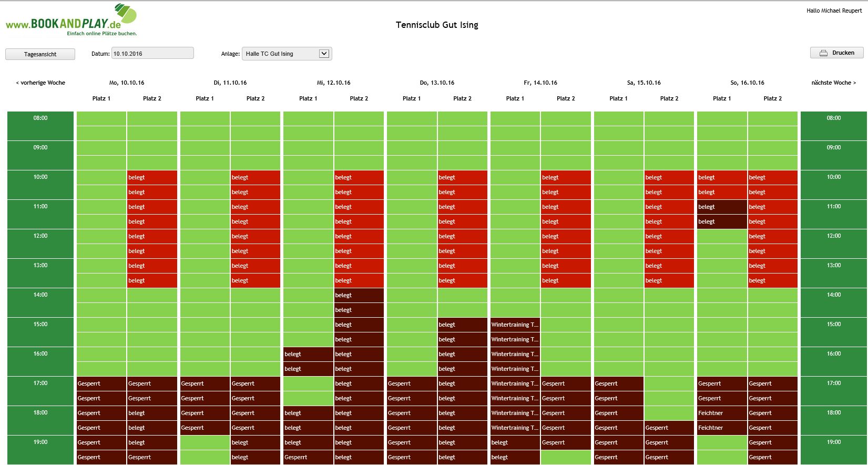Click Hallo Michael Reupert user text
The width and height of the screenshot is (868, 465).
(834, 11)
